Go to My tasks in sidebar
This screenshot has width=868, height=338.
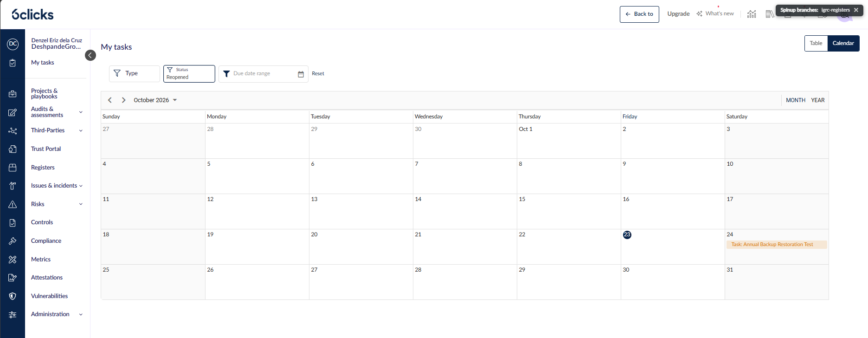point(43,63)
